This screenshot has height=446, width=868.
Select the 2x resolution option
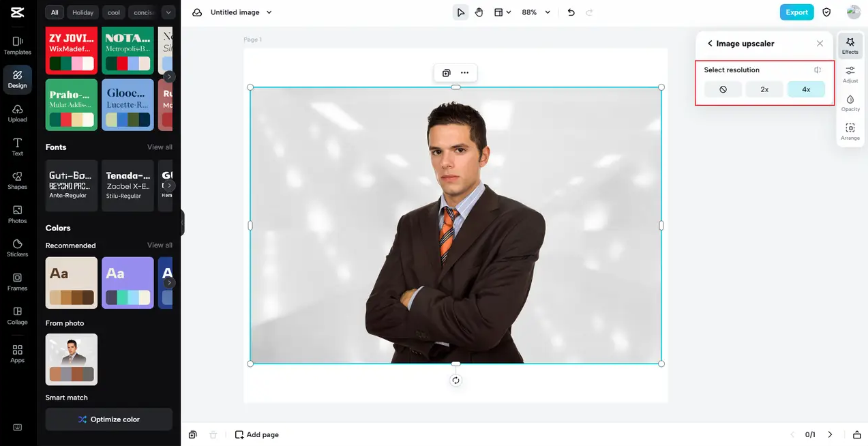tap(764, 89)
